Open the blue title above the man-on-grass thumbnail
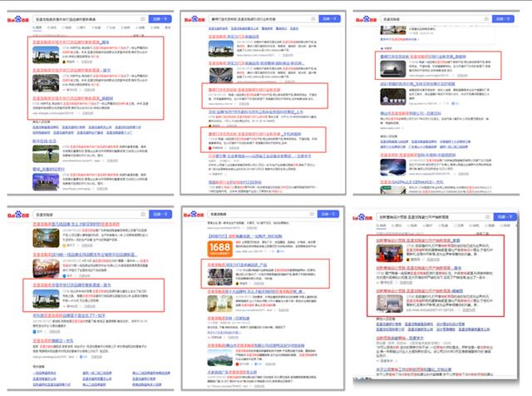The image size is (532, 396). click(x=44, y=141)
